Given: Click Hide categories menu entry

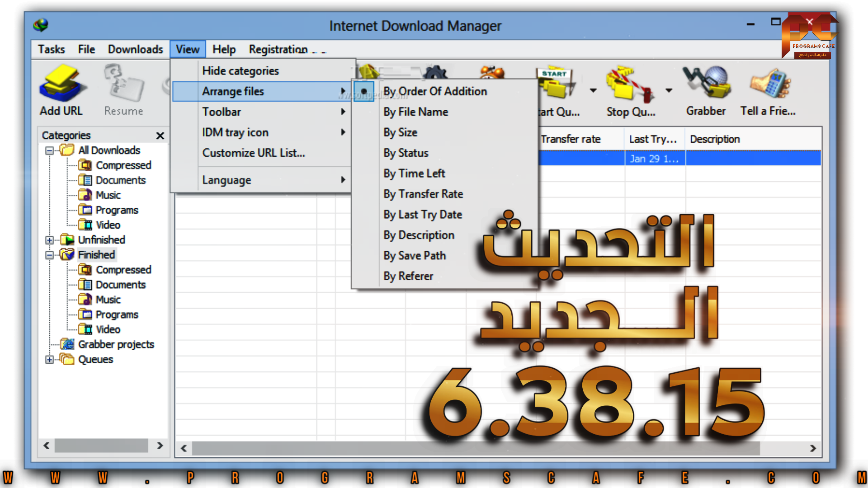Looking at the screenshot, I should (240, 71).
